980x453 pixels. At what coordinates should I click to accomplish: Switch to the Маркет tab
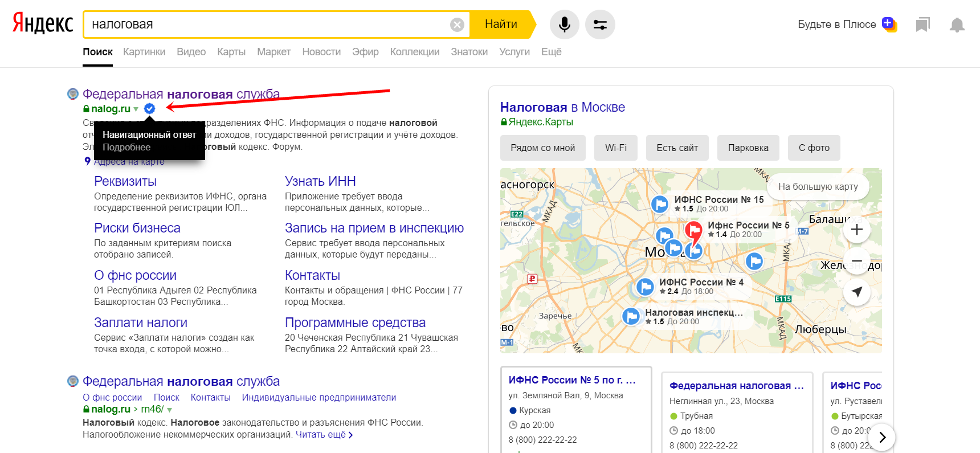274,52
